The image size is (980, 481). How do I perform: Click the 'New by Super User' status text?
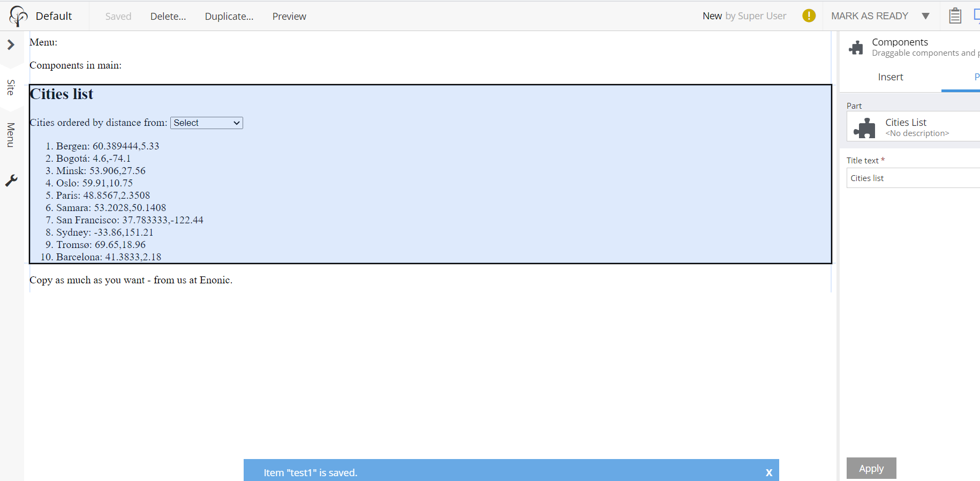click(744, 16)
